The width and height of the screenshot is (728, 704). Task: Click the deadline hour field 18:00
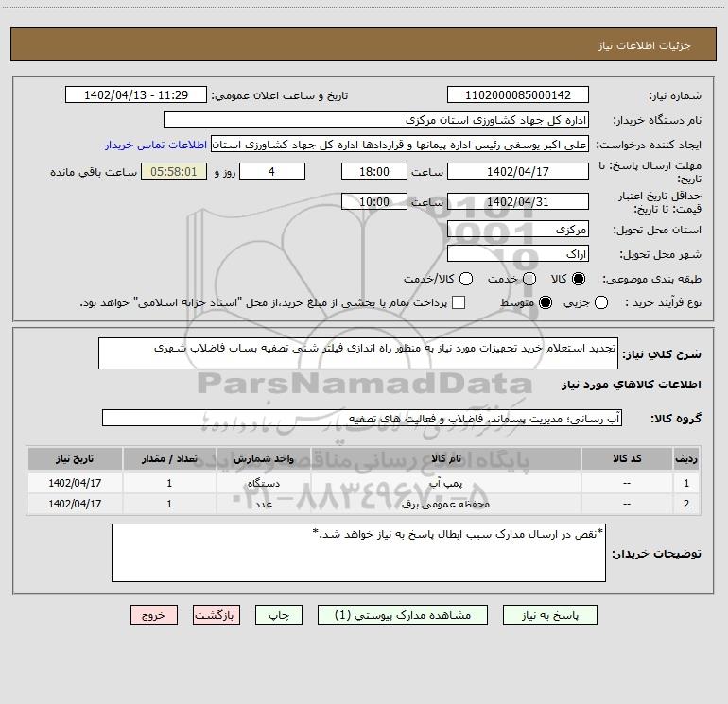(x=374, y=171)
